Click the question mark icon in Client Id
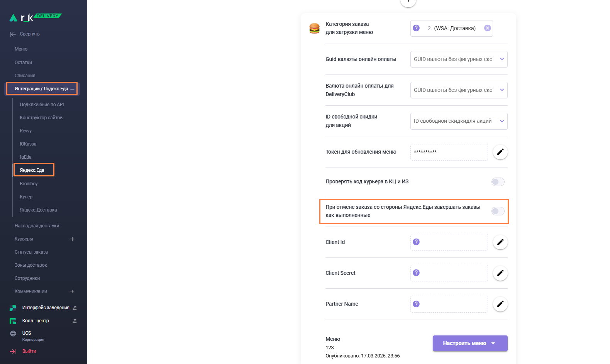This screenshot has width=610, height=364. 416,242
